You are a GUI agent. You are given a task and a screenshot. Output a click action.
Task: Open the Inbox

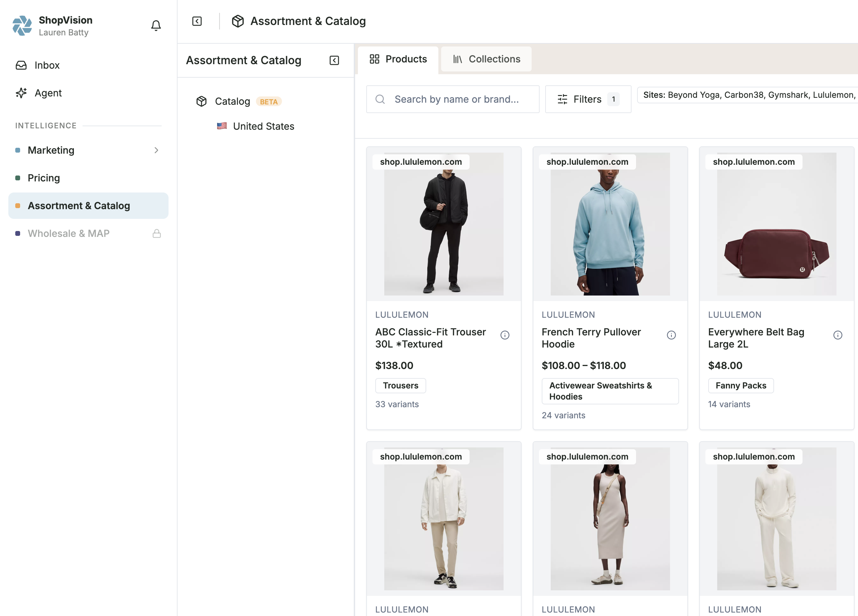click(88, 65)
